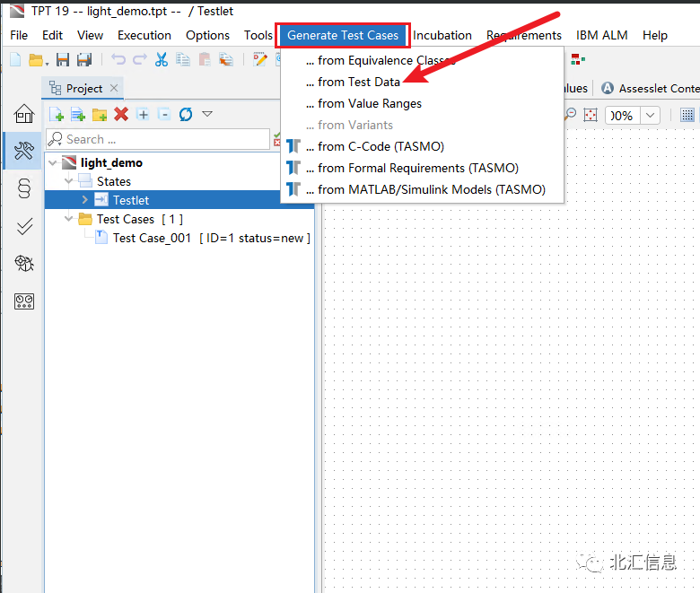700x593 pixels.
Task: Open the Edit menu
Action: click(52, 35)
